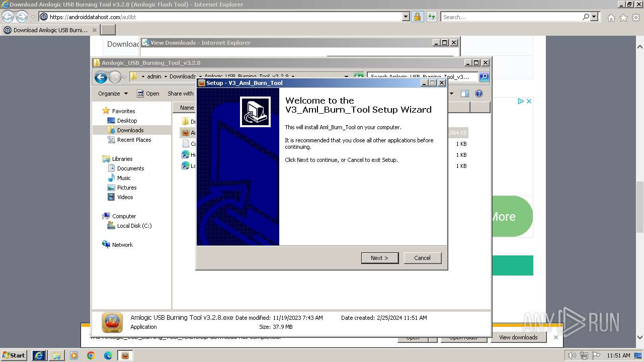Open IE address bar dropdown arrow
The height and width of the screenshot is (362, 644).
(406, 17)
